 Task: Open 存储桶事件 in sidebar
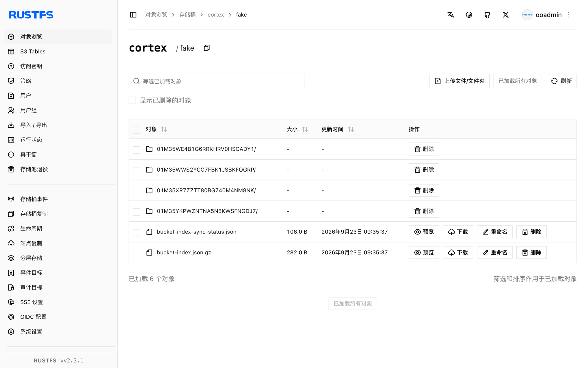pos(58,199)
